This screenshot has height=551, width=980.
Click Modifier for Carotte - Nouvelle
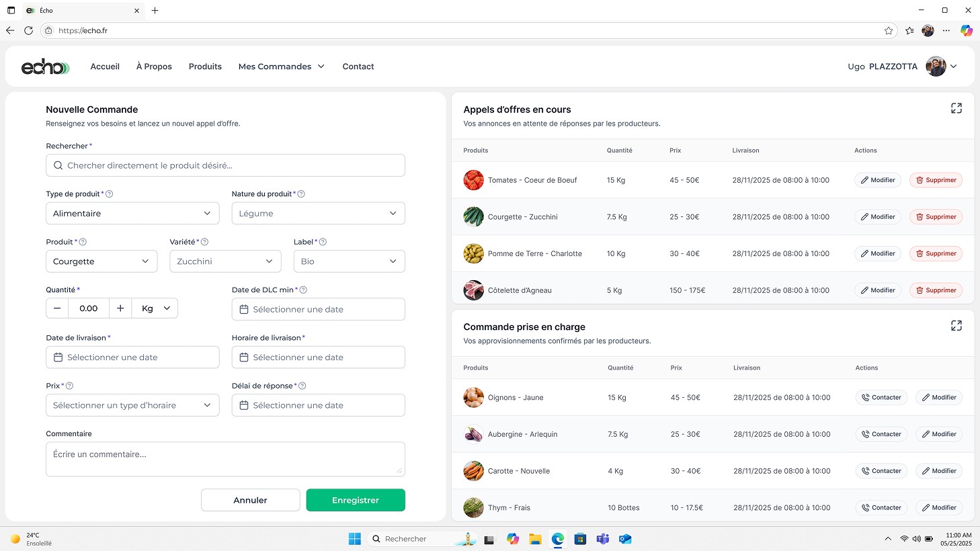(939, 471)
